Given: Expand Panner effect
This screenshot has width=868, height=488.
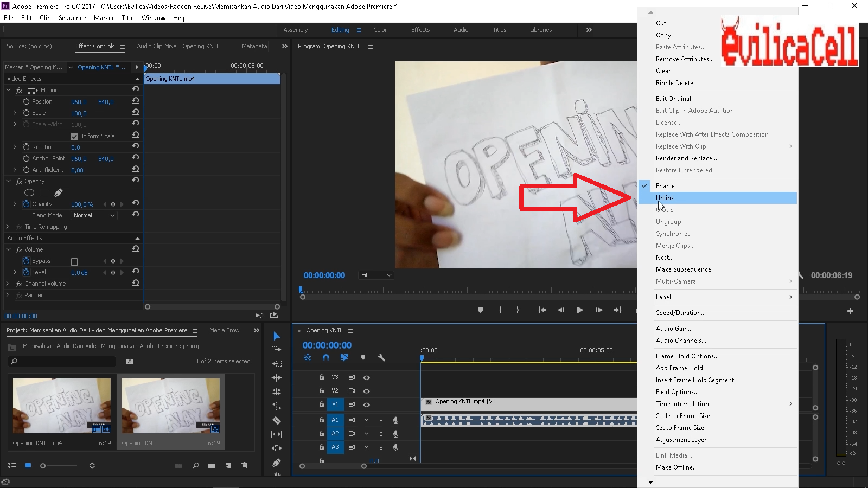Looking at the screenshot, I should tap(8, 295).
